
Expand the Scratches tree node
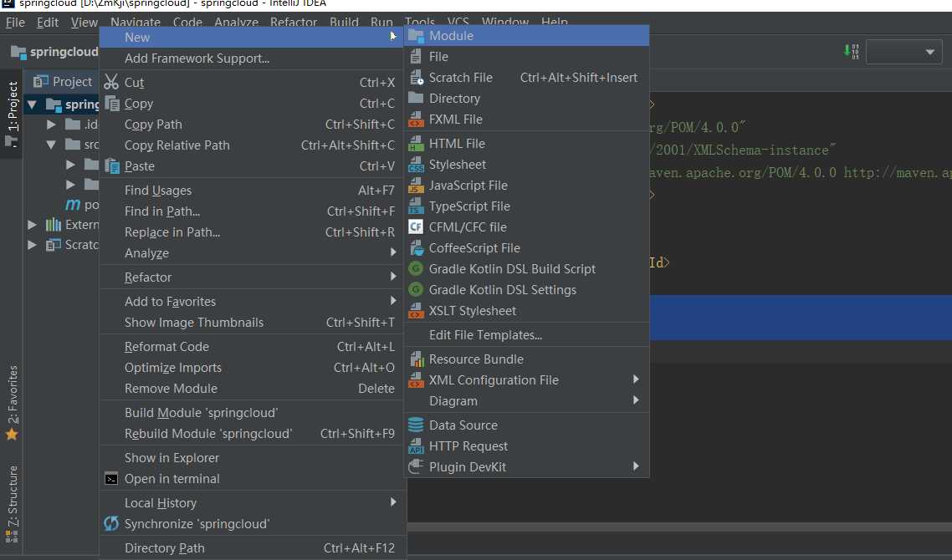tap(32, 245)
